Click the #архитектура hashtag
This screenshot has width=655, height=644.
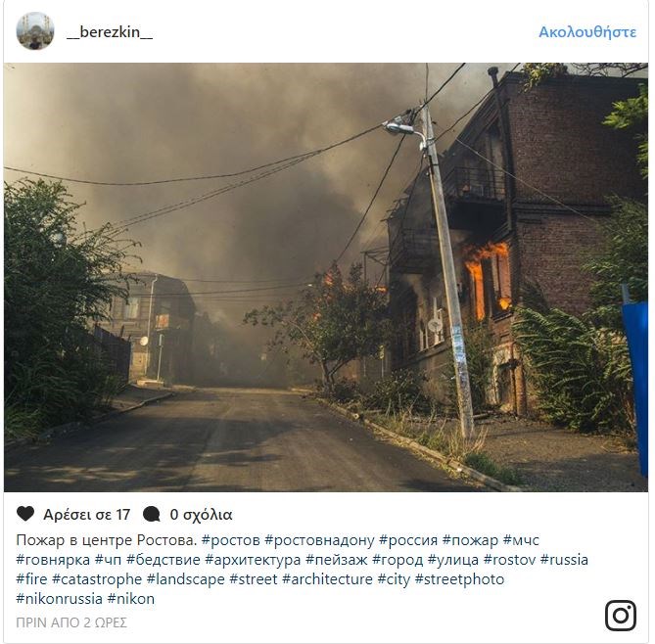click(253, 560)
